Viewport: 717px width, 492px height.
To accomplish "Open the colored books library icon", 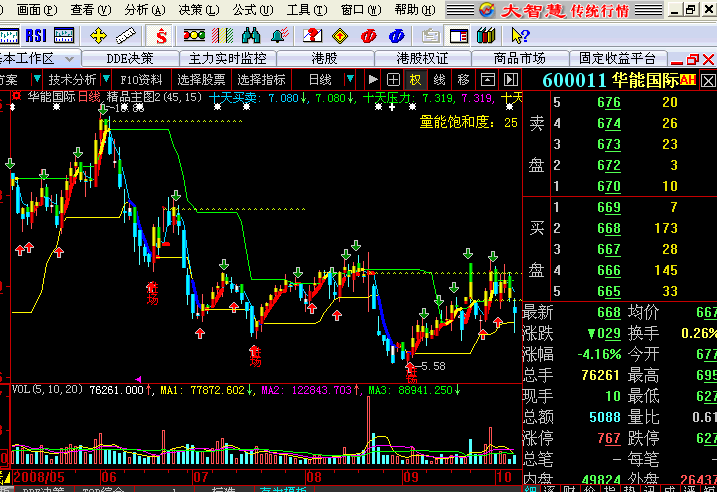I will click(486, 36).
